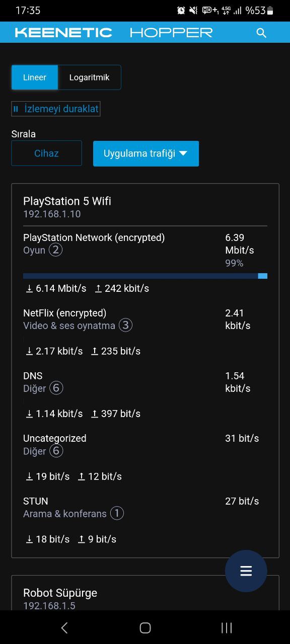Tap the circled 6 badge under Uncategorized
290x644 pixels.
tap(56, 451)
